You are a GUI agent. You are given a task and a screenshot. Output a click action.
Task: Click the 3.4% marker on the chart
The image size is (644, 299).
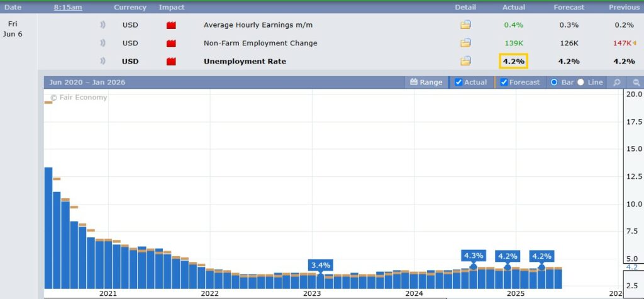320,265
